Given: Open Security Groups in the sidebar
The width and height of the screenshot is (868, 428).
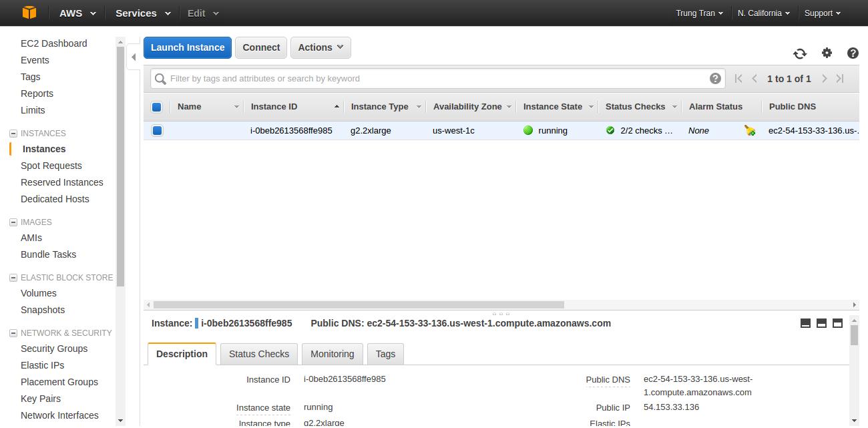Looking at the screenshot, I should point(54,349).
